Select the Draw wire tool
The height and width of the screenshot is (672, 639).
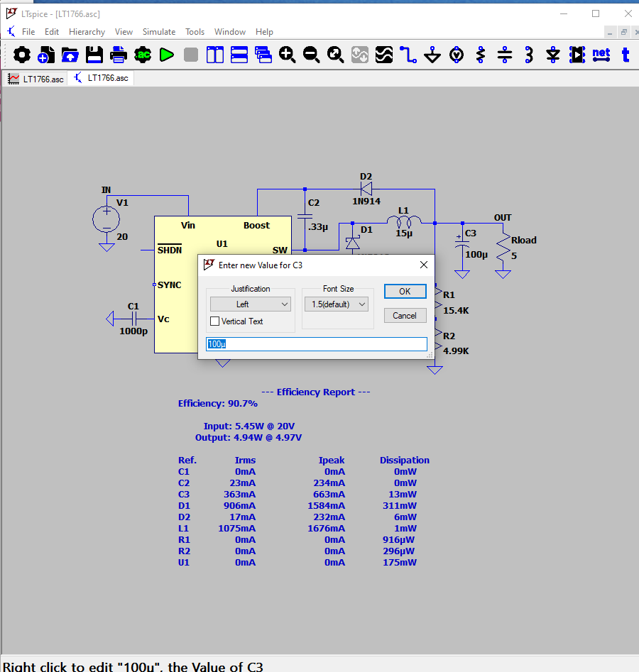pyautogui.click(x=408, y=55)
